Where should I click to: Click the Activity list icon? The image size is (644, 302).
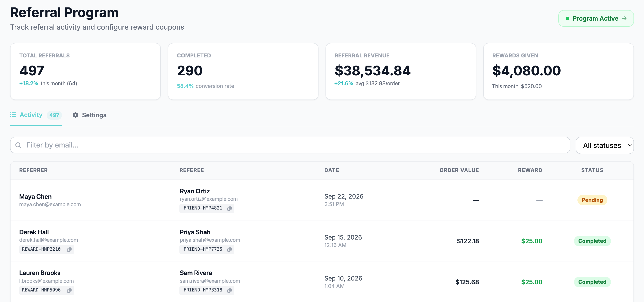pos(13,115)
